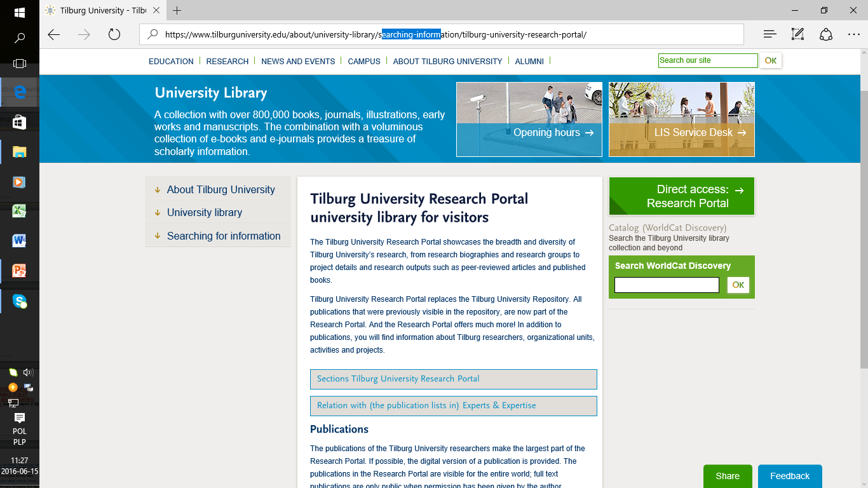Viewport: 868px width, 488px height.
Task: Open network connection tray icon
Action: (x=13, y=402)
